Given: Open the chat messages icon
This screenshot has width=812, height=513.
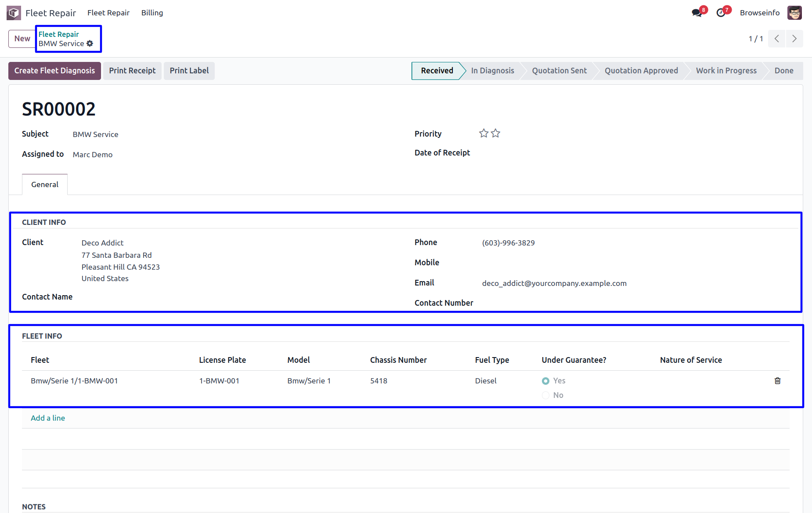Looking at the screenshot, I should point(697,13).
